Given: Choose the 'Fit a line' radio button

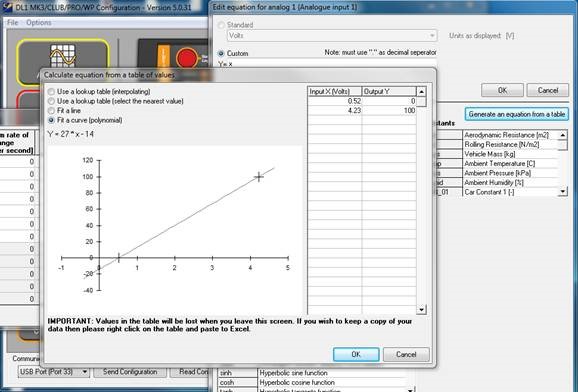Looking at the screenshot, I should point(51,111).
